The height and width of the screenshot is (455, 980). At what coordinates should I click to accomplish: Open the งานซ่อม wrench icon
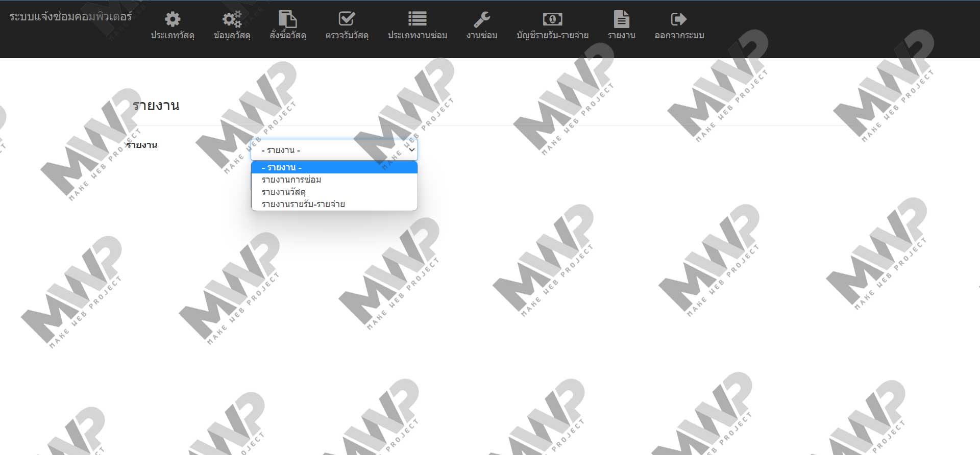tap(481, 19)
